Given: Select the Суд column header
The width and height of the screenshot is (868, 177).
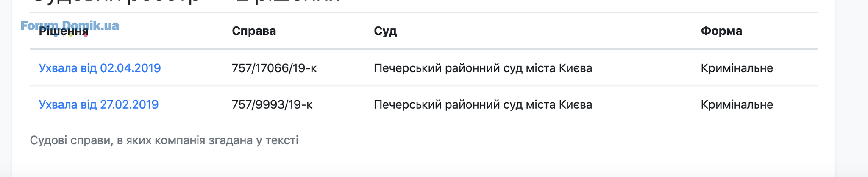Looking at the screenshot, I should [x=385, y=31].
